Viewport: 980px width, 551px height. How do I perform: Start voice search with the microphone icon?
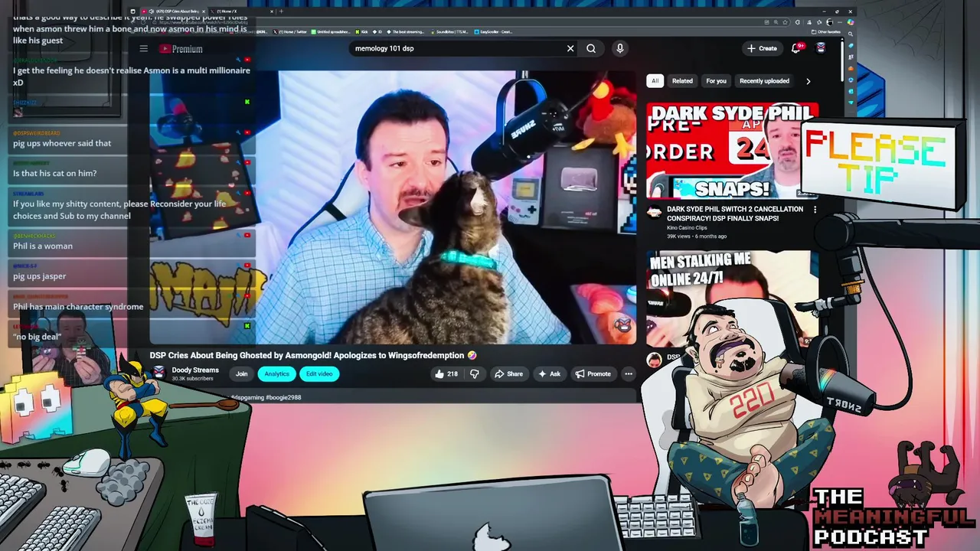(x=620, y=48)
